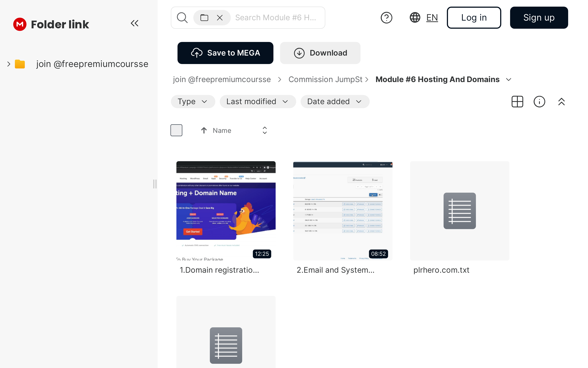The height and width of the screenshot is (368, 588).
Task: Click the sidebar resize handle
Action: (155, 184)
